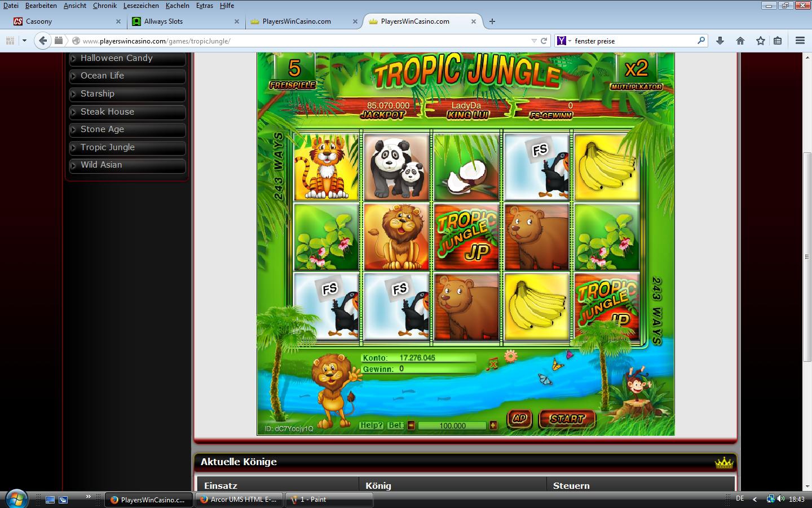Screen dimensions: 812x508
Task: Expand quick launch overflow chevron
Action: (89, 497)
